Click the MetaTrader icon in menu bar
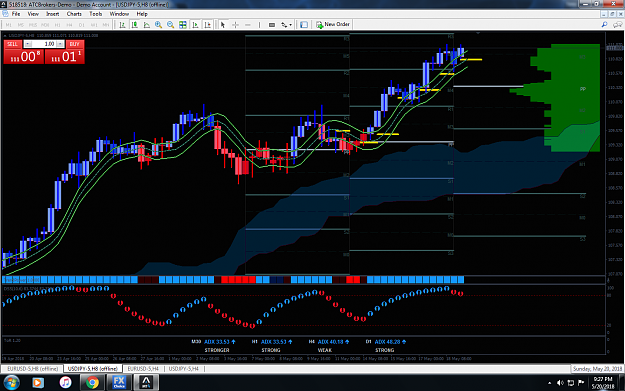 click(5, 14)
